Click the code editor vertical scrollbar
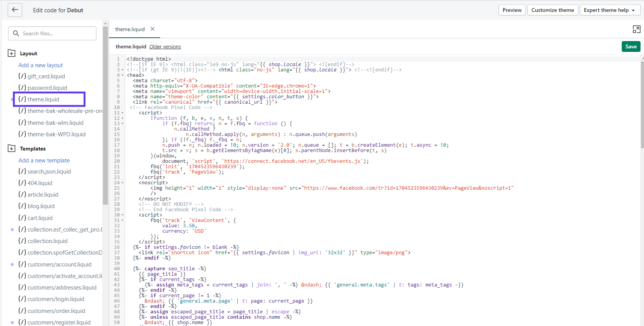This screenshot has width=644, height=326. tap(642, 104)
